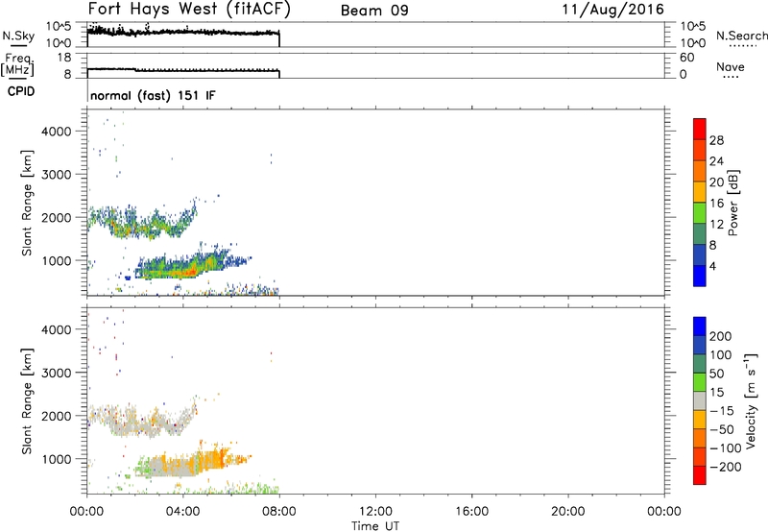Click the "18" tick on the frequency axis
The height and width of the screenshot is (532, 768).
[x=64, y=58]
